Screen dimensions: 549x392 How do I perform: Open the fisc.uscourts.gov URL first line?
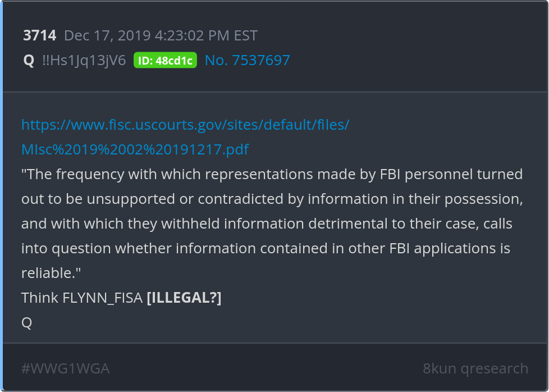[185, 125]
